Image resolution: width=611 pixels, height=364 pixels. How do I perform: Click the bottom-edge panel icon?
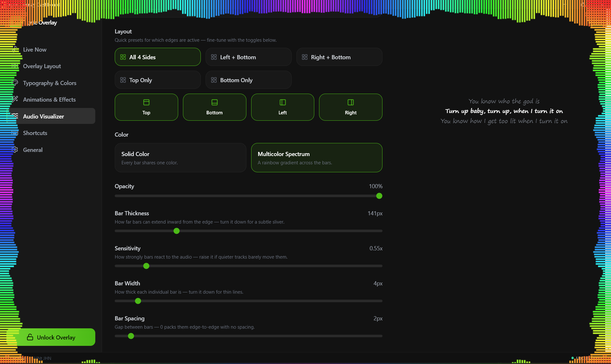point(215,102)
